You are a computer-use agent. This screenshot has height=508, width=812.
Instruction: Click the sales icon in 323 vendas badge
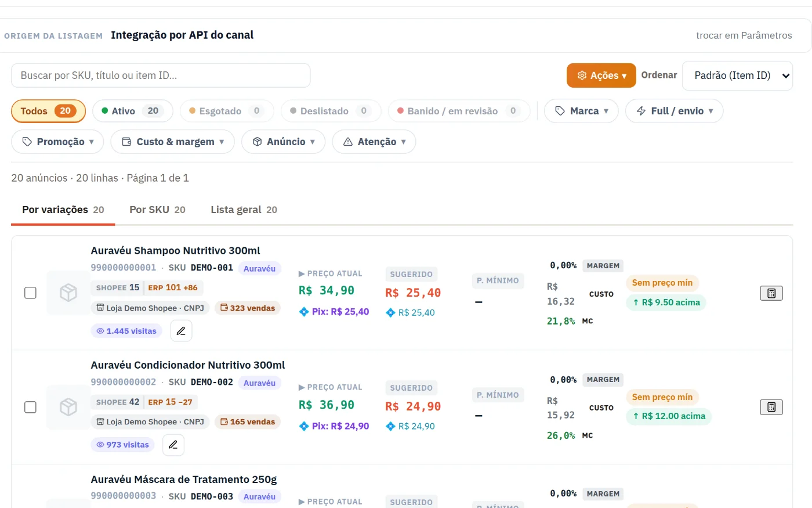point(224,308)
